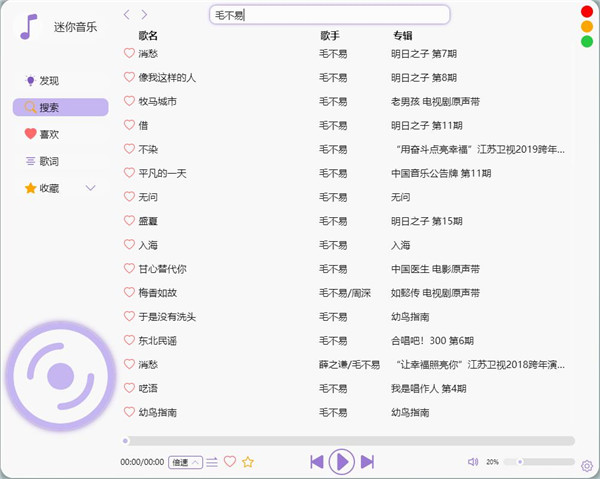The width and height of the screenshot is (600, 479).
Task: Click album 我是唱作人 第4期
Action: click(x=429, y=389)
